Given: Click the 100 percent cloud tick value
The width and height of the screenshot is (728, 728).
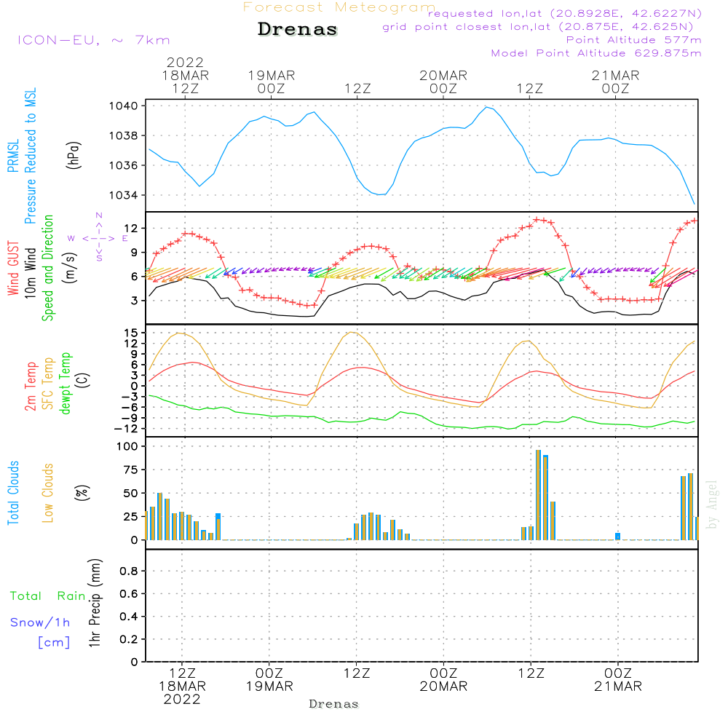Looking at the screenshot, I should click(127, 447).
